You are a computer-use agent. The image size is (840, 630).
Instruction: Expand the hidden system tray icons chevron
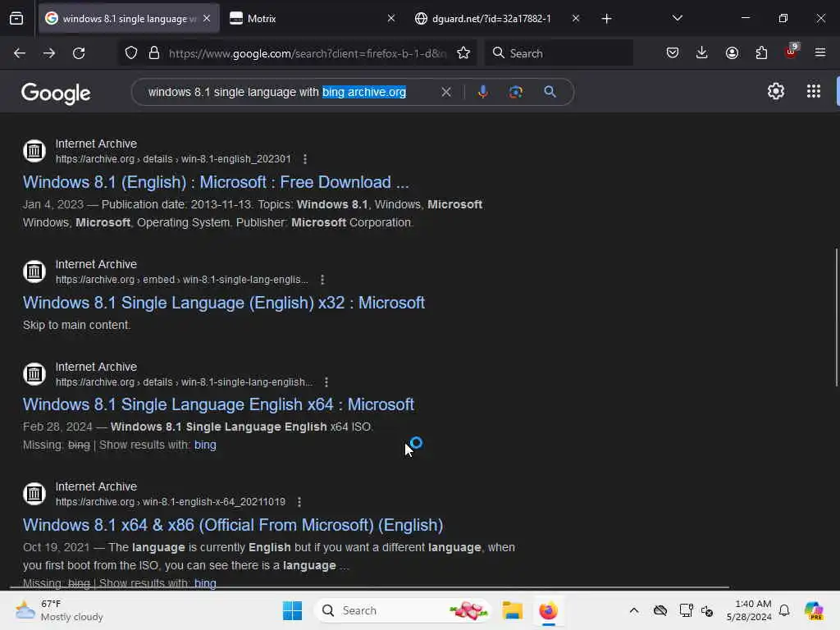click(634, 610)
